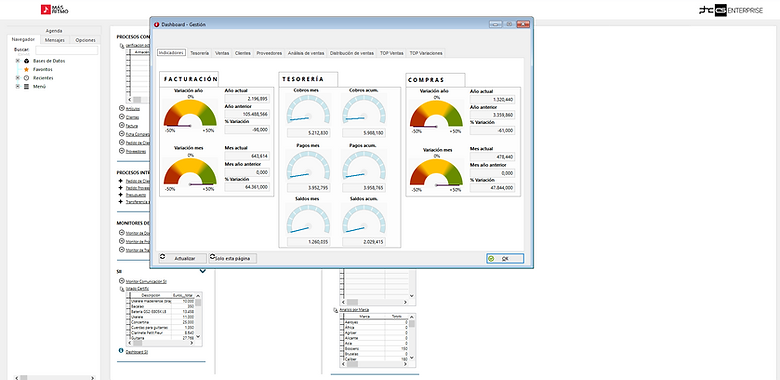This screenshot has width=780, height=380.
Task: Expand the Menú tree node
Action: coord(17,86)
